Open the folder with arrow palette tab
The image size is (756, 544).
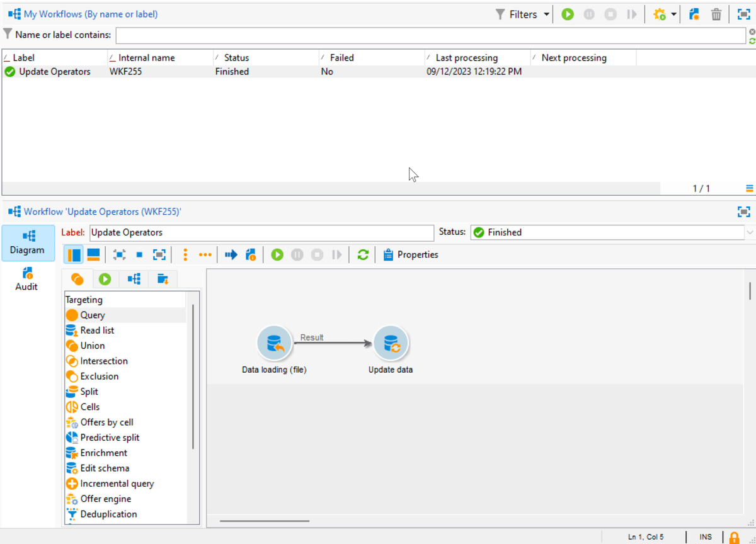[163, 279]
